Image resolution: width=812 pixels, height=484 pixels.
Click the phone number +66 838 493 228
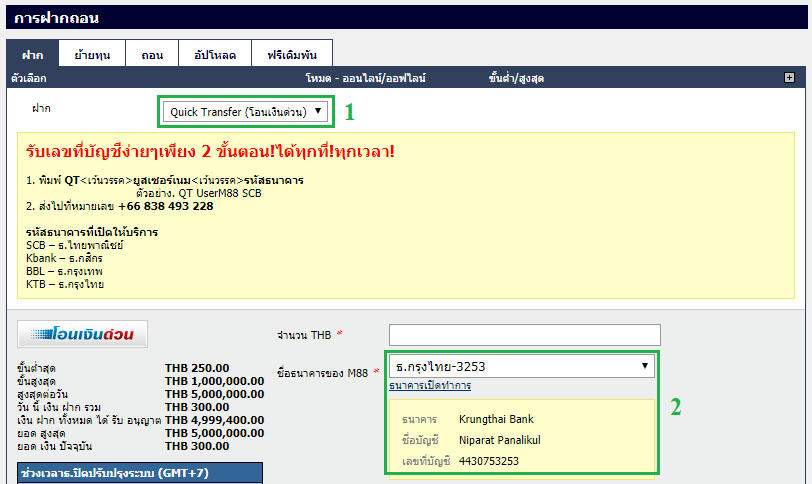pos(166,206)
